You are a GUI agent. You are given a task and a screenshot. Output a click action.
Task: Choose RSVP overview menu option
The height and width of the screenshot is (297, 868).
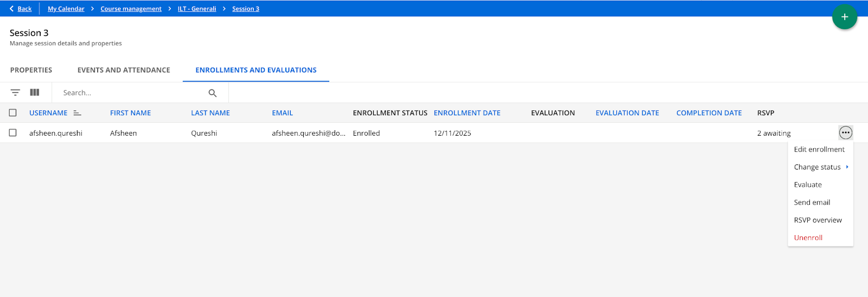818,220
